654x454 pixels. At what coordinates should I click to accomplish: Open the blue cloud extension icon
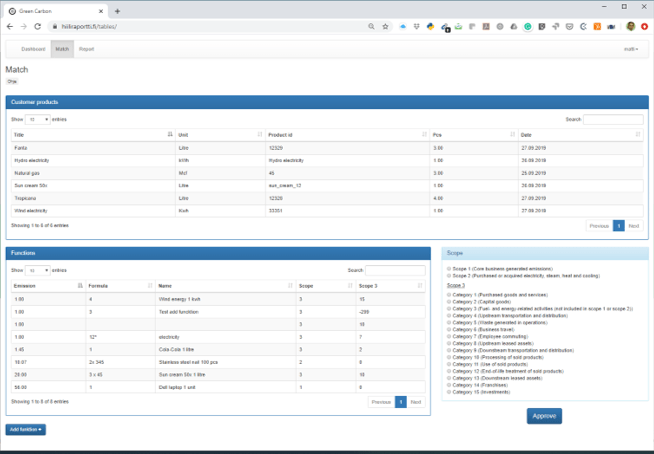pos(403,26)
